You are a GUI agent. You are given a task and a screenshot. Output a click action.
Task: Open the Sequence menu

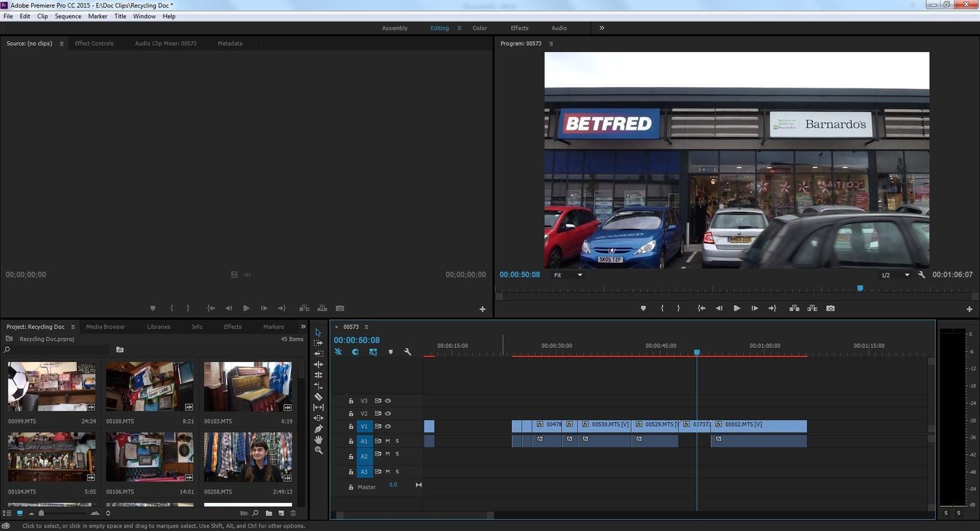pos(67,17)
